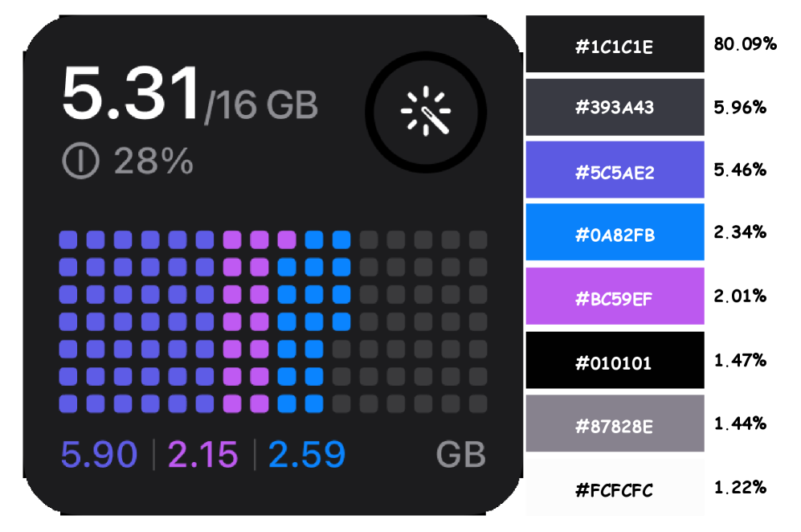This screenshot has width=801, height=532.
Task: Click the GB unit label at bottom
Action: tap(461, 455)
